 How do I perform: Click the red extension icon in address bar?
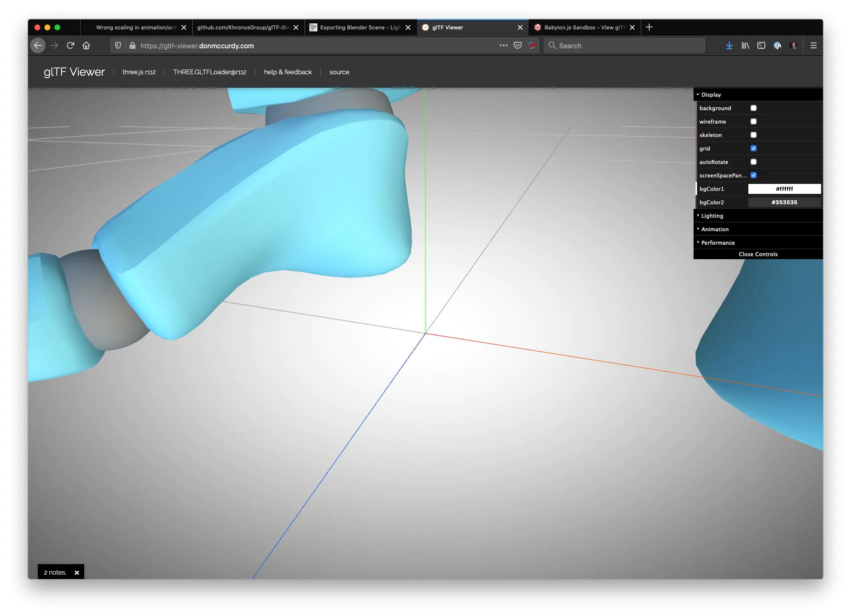[532, 45]
